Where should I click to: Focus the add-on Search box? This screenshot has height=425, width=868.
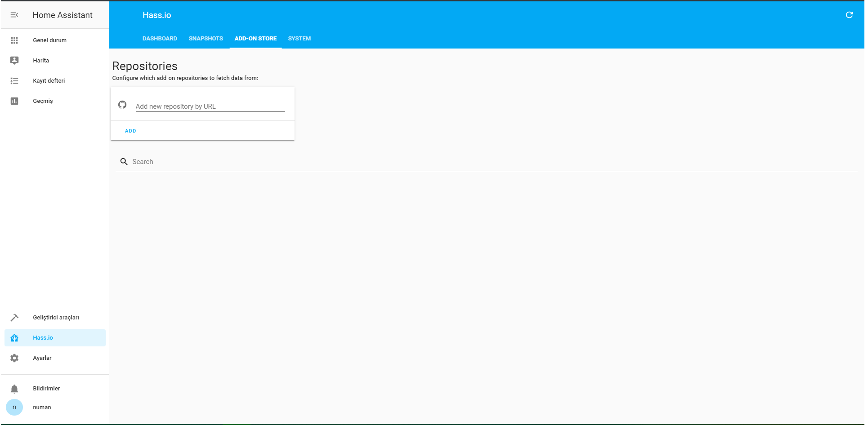click(x=270, y=161)
